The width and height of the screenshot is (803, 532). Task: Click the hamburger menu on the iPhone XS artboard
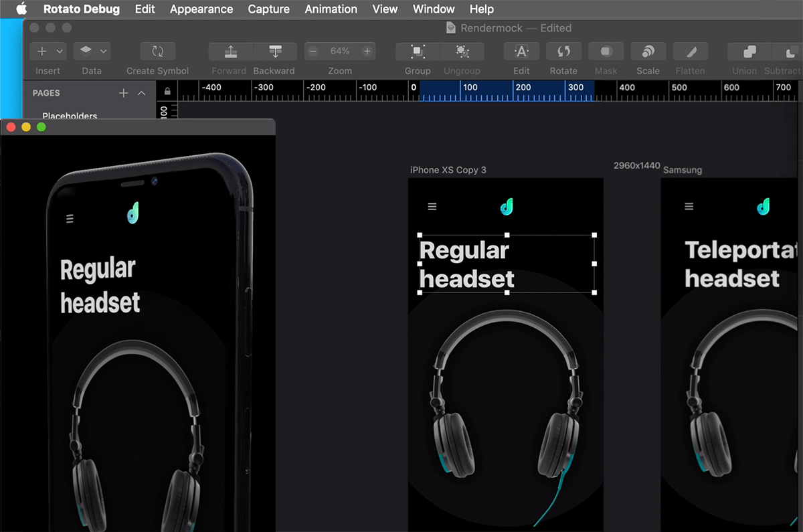click(432, 207)
